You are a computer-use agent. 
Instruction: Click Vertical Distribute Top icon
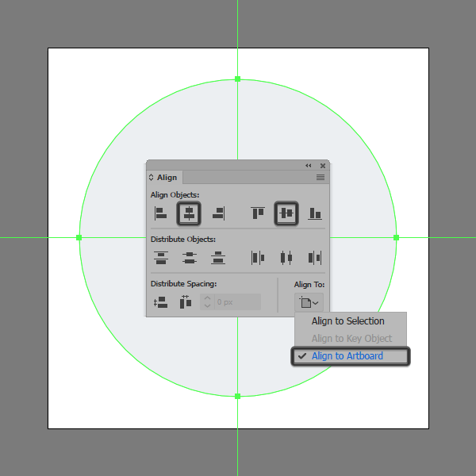(x=161, y=258)
